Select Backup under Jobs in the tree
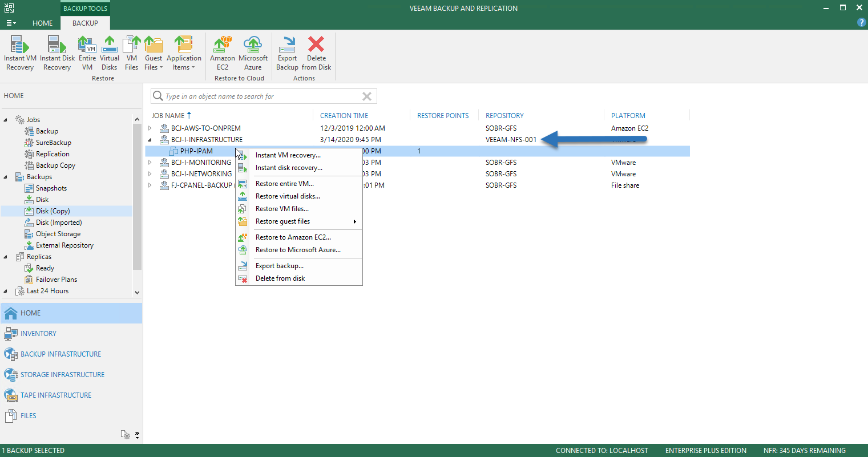This screenshot has height=457, width=868. pyautogui.click(x=47, y=131)
